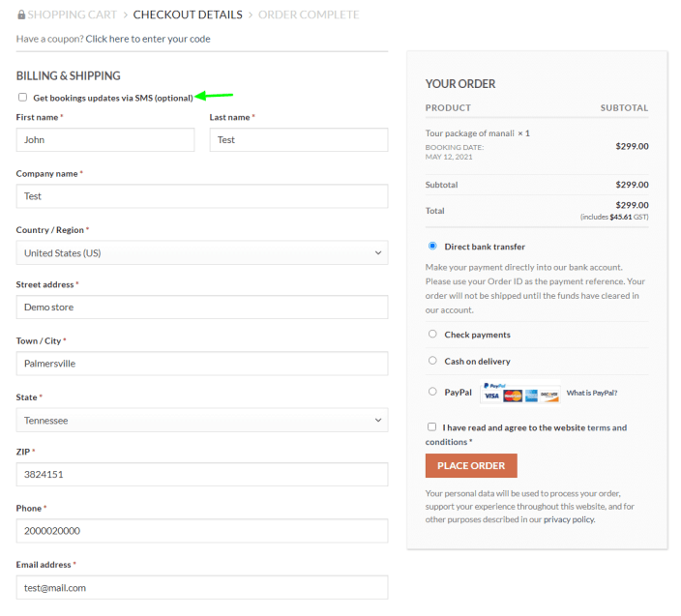Open the What is PayPal? link
This screenshot has width=681, height=616.
click(x=592, y=393)
